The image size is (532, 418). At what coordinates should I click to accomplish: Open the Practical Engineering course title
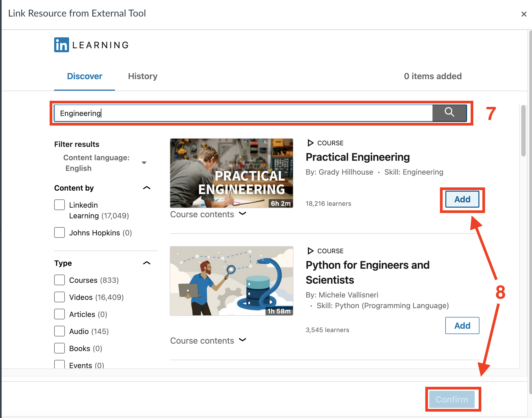coord(358,157)
